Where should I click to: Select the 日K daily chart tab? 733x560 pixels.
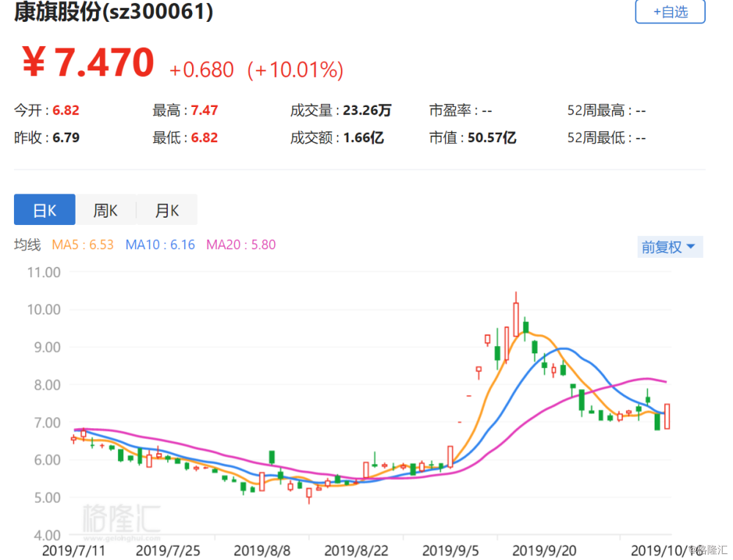pyautogui.click(x=45, y=210)
